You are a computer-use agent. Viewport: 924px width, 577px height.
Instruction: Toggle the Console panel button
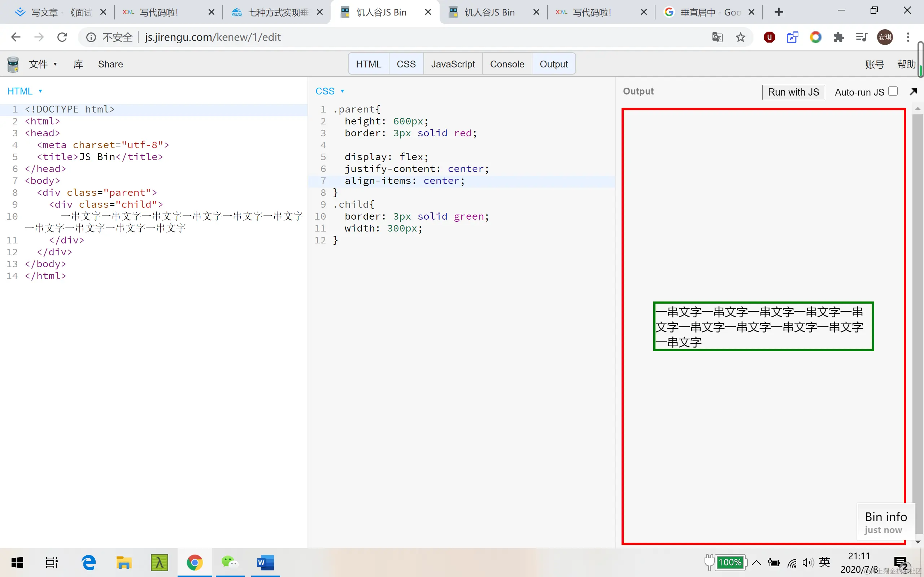tap(507, 64)
